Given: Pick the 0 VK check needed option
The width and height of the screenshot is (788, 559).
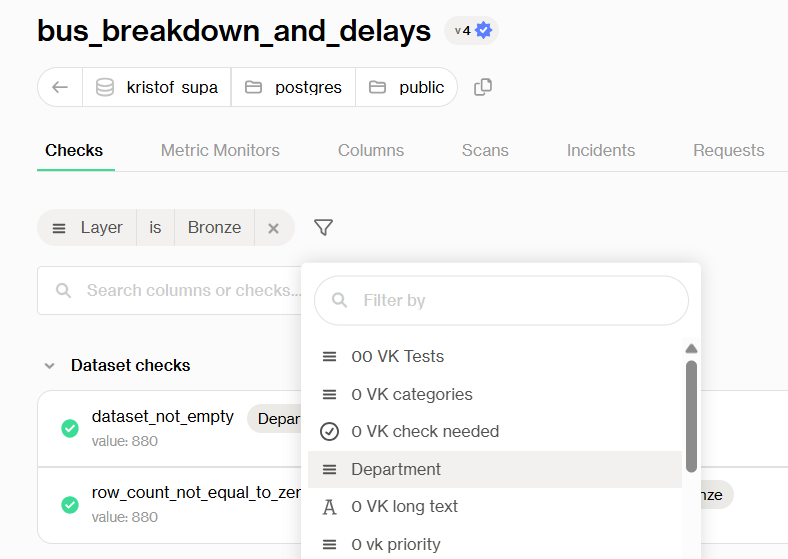Looking at the screenshot, I should (x=425, y=431).
